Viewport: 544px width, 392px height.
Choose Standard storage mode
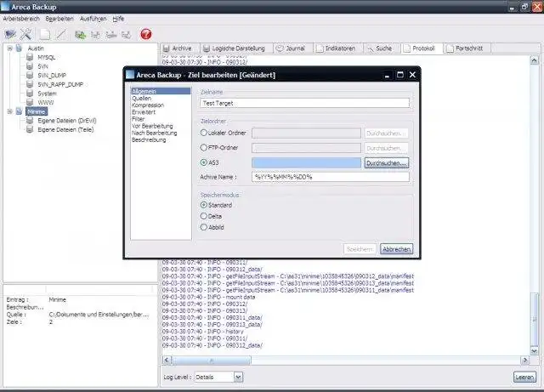204,205
